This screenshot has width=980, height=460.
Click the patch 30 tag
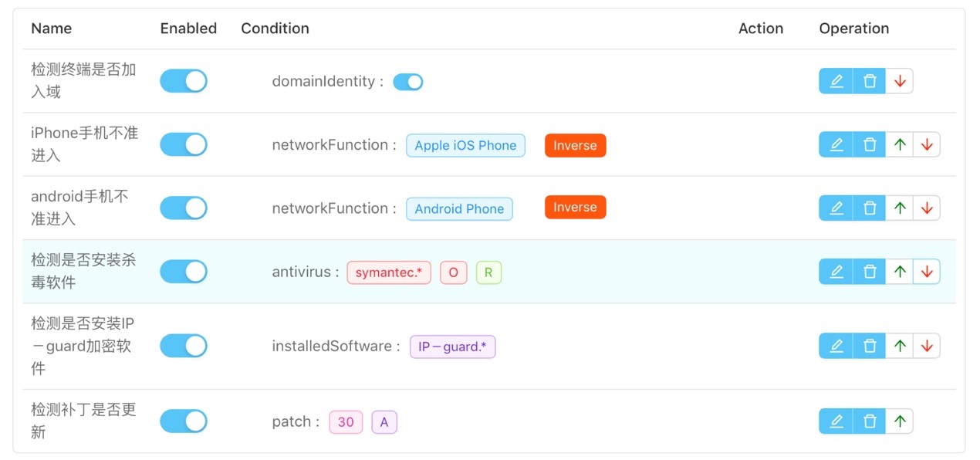point(346,422)
